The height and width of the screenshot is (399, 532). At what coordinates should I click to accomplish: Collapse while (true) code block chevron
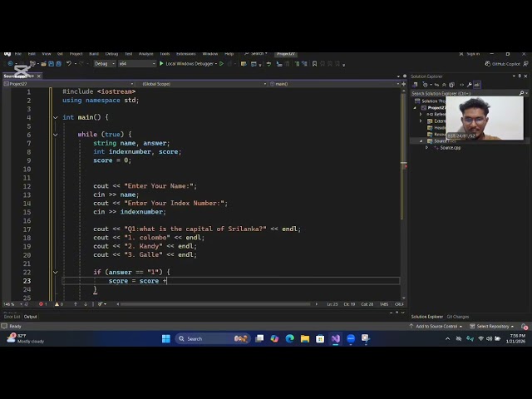[x=56, y=135]
